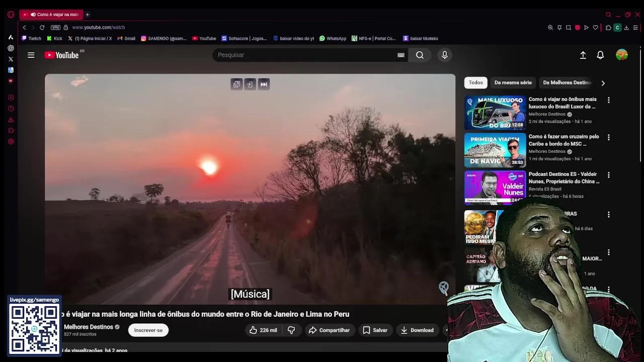Reload the current page
The width and height of the screenshot is (644, 362).
pyautogui.click(x=42, y=28)
